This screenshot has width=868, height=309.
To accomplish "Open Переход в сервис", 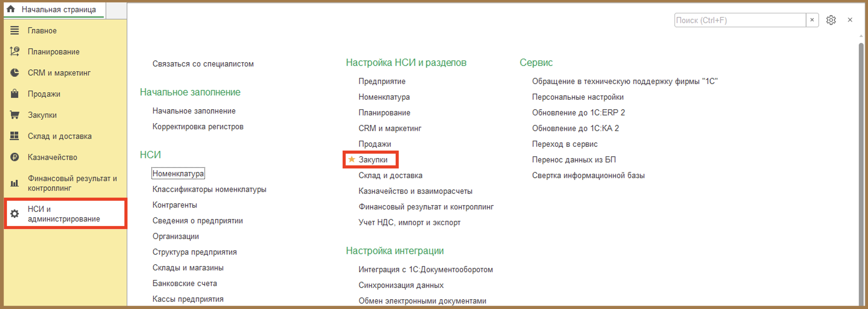I will 565,144.
